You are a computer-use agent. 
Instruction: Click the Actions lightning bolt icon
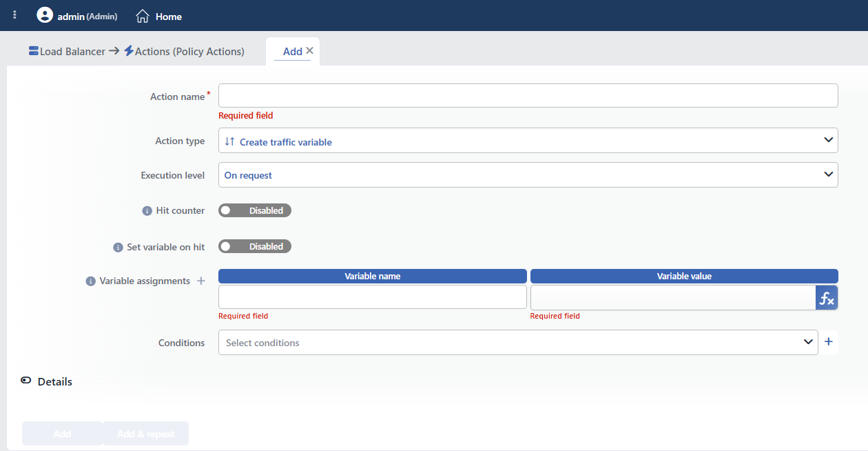pyautogui.click(x=129, y=51)
